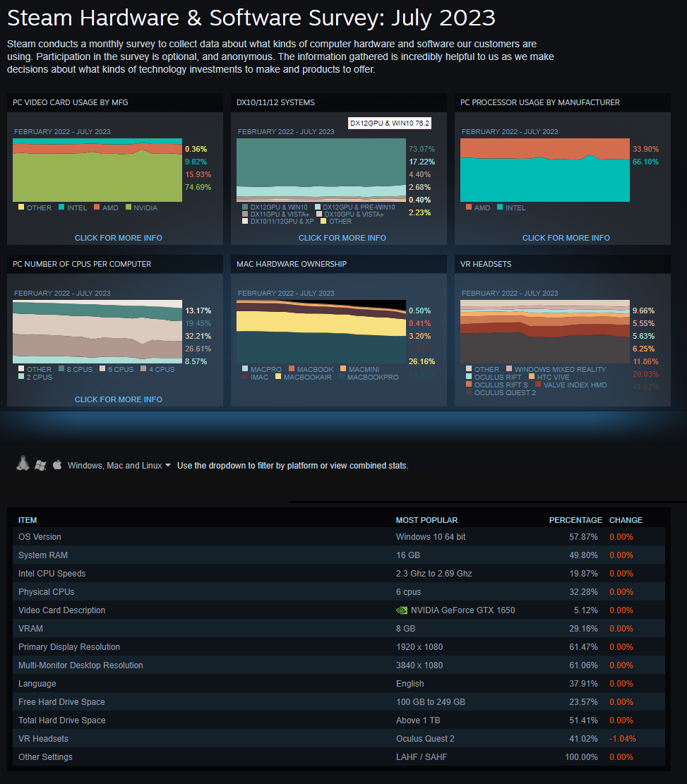The image size is (687, 784).
Task: Click the 32.21% value in CPUs chart
Action: point(198,336)
